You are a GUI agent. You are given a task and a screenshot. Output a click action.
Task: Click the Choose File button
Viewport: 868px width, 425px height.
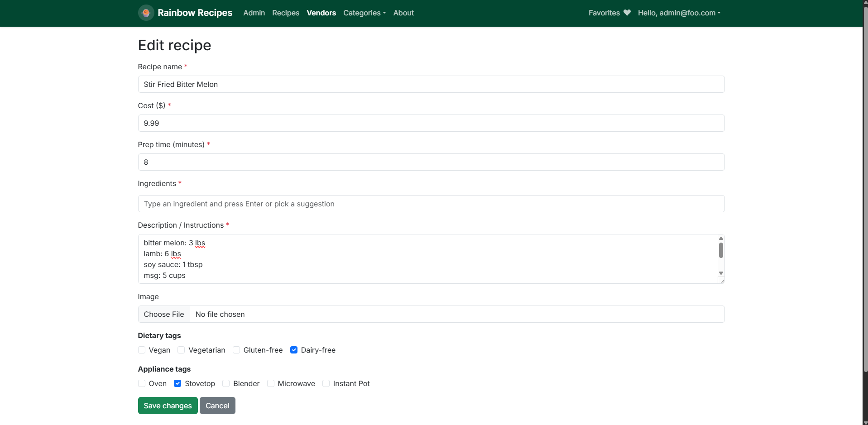click(164, 314)
